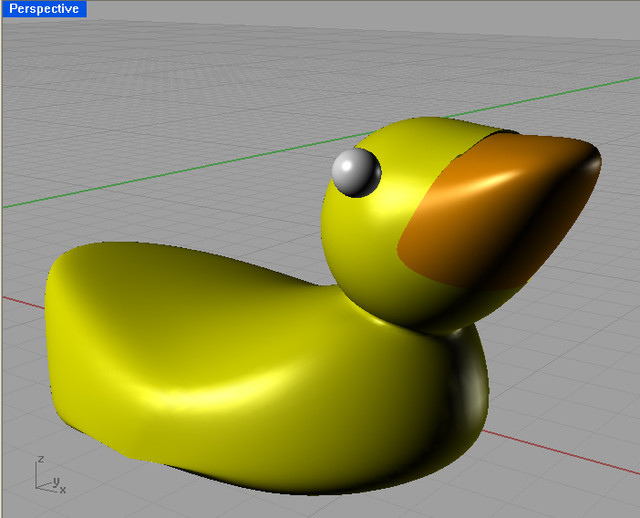This screenshot has width=640, height=518.
Task: Select the orange duck beak
Action: pos(499,210)
